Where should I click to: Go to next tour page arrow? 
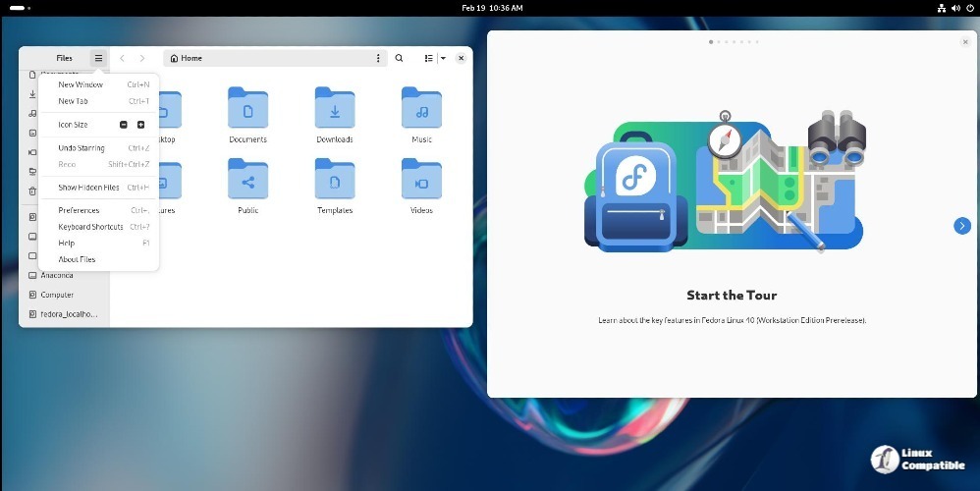[x=961, y=226]
